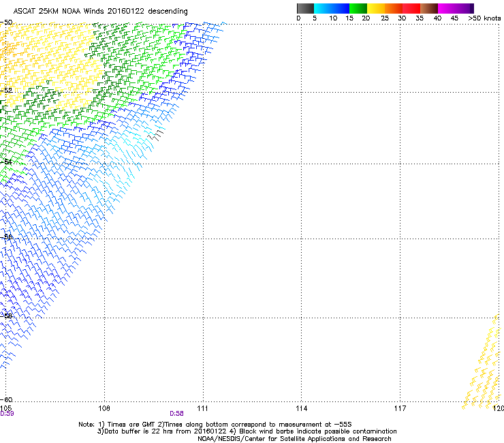Click the '111' longitude axis label
Image resolution: width=504 pixels, height=443 pixels.
point(202,408)
